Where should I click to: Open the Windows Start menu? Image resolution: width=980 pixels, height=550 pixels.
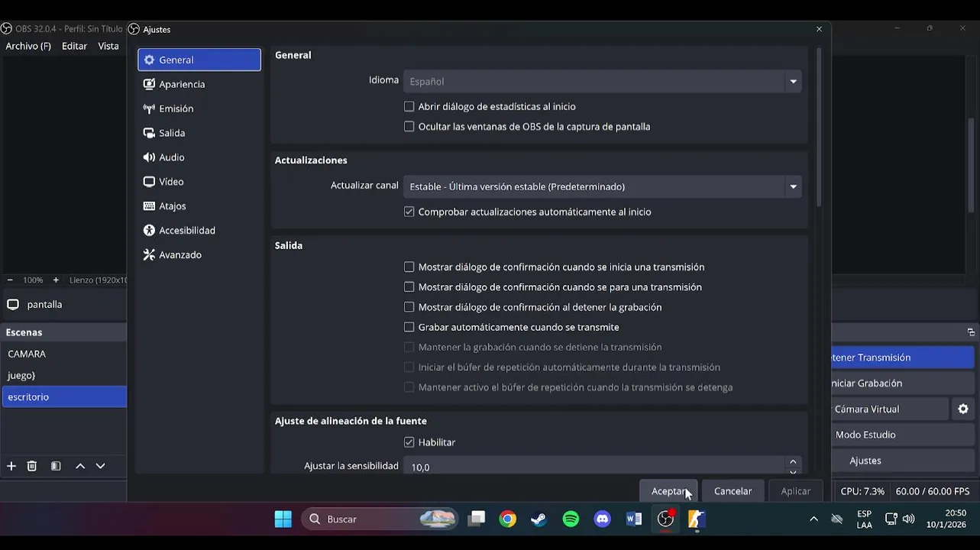point(283,519)
